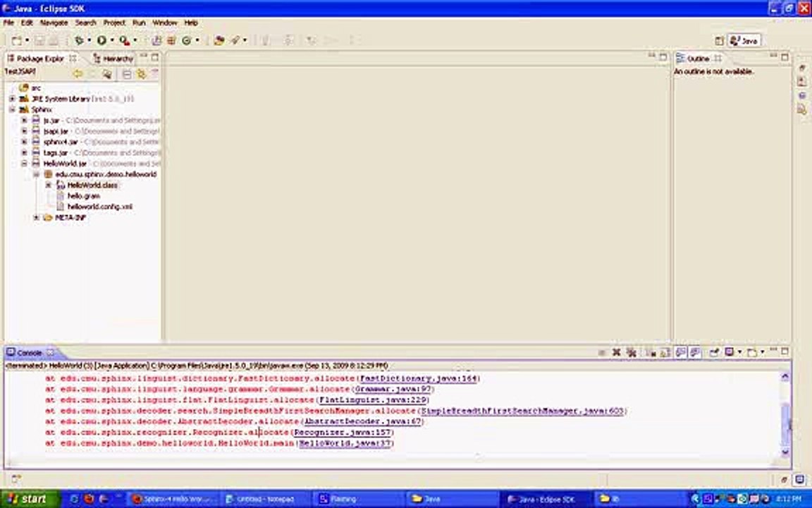This screenshot has height=508, width=812.
Task: Select the Java perspective button
Action: click(744, 40)
